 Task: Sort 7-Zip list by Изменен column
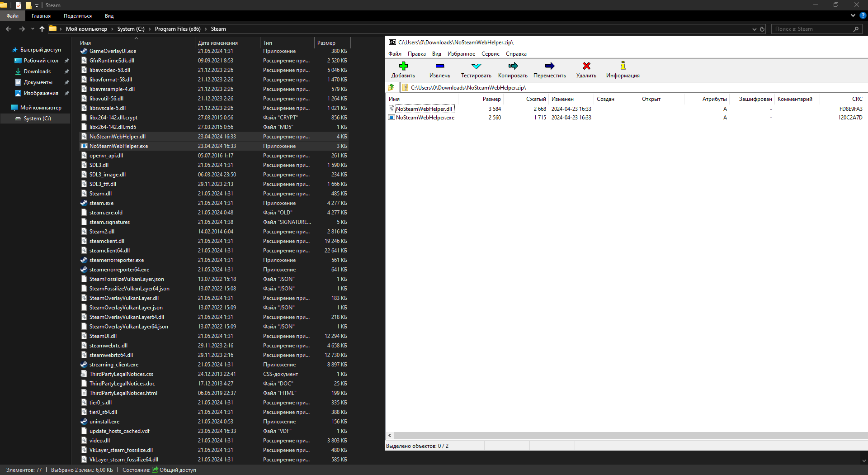571,99
